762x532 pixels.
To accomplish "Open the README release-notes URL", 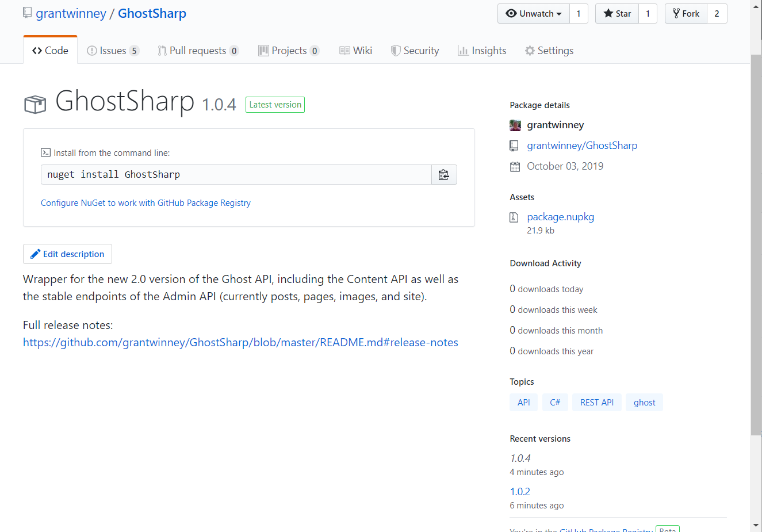I will [240, 342].
